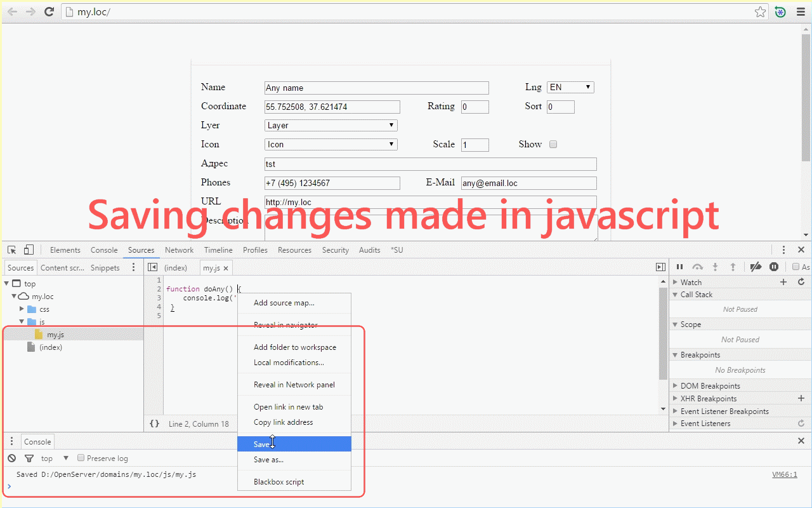Pretty print code with braces icon
Screen dimensions: 812x508
[x=154, y=424]
